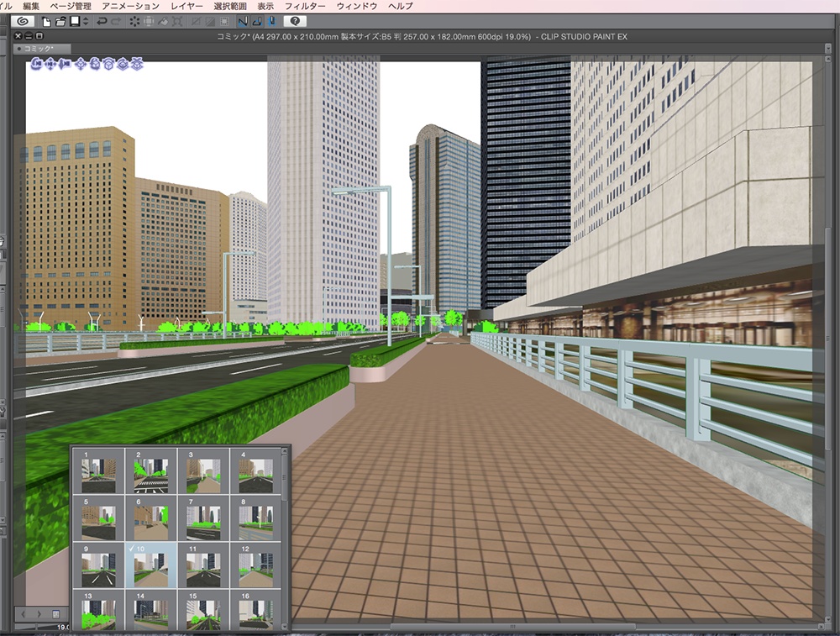The height and width of the screenshot is (636, 840).
Task: Adjust the 19.0% zoom control
Action: pos(62,626)
